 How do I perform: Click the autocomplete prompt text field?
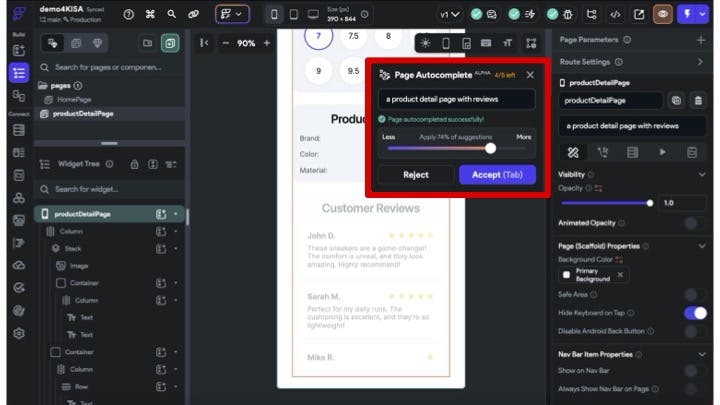[x=457, y=99]
